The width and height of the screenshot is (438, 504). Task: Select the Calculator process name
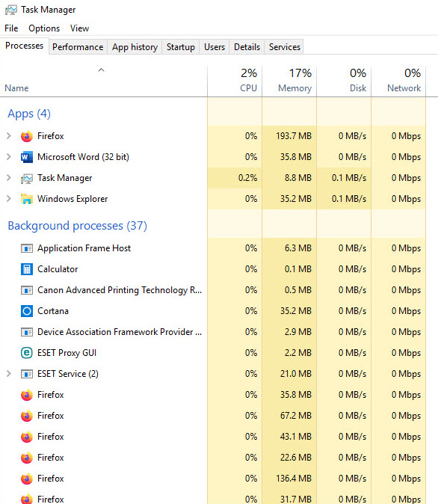[58, 269]
